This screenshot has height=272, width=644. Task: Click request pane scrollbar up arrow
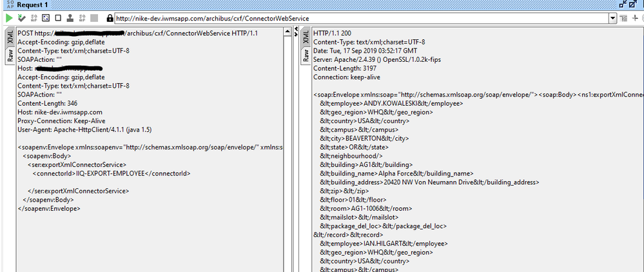pos(288,30)
